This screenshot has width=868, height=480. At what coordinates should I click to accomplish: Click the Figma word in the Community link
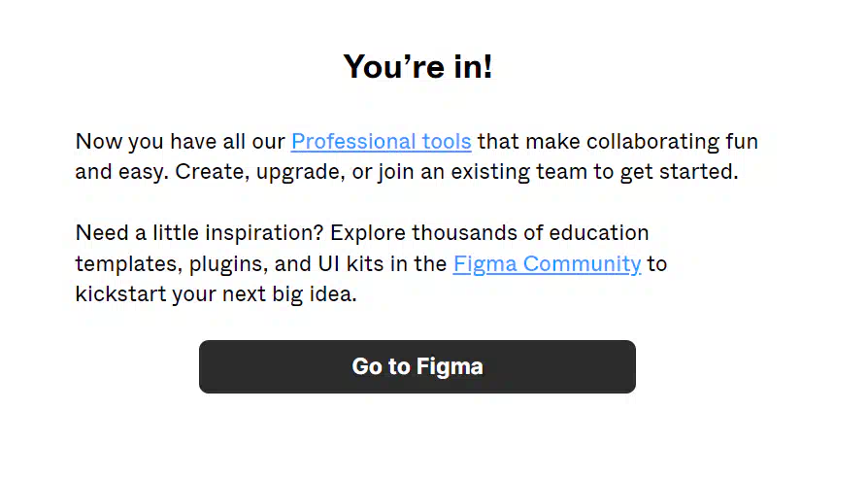(484, 264)
